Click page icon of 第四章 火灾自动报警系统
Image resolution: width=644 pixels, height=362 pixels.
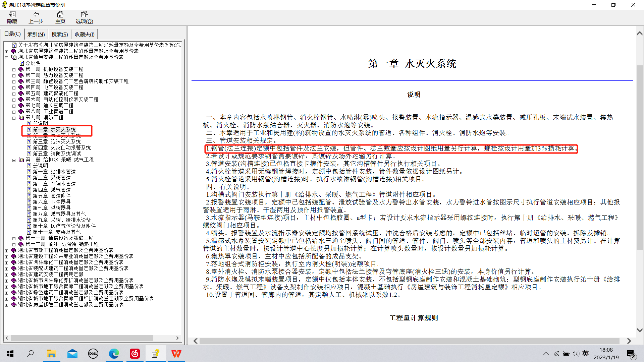tap(29, 147)
